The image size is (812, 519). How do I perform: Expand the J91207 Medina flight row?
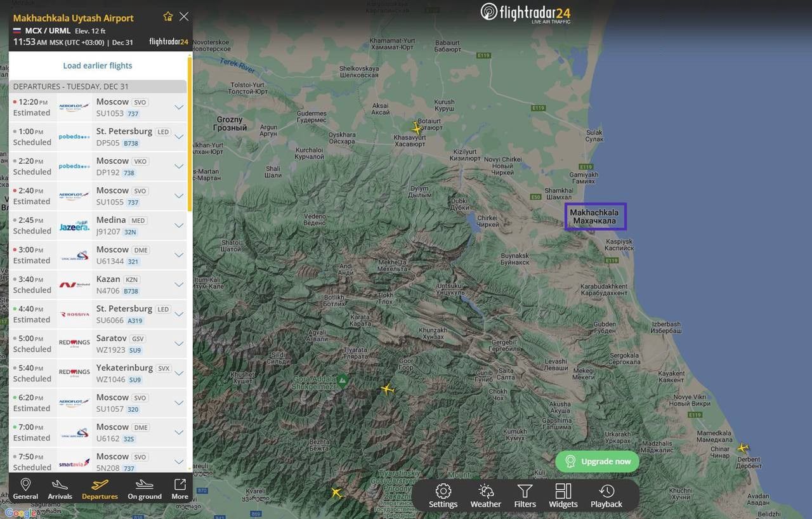tap(179, 225)
